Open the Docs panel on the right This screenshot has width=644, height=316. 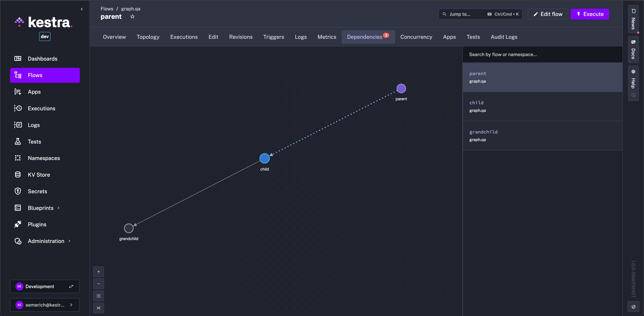click(x=633, y=50)
